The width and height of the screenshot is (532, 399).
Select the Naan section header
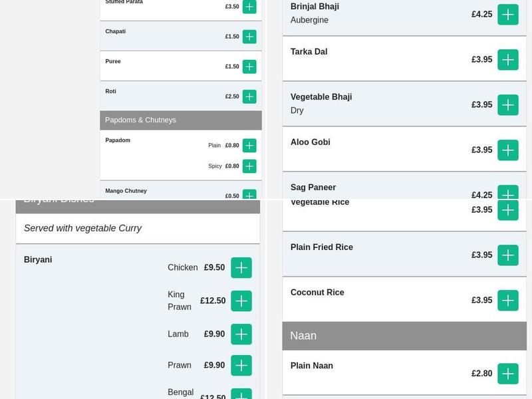pos(404,336)
